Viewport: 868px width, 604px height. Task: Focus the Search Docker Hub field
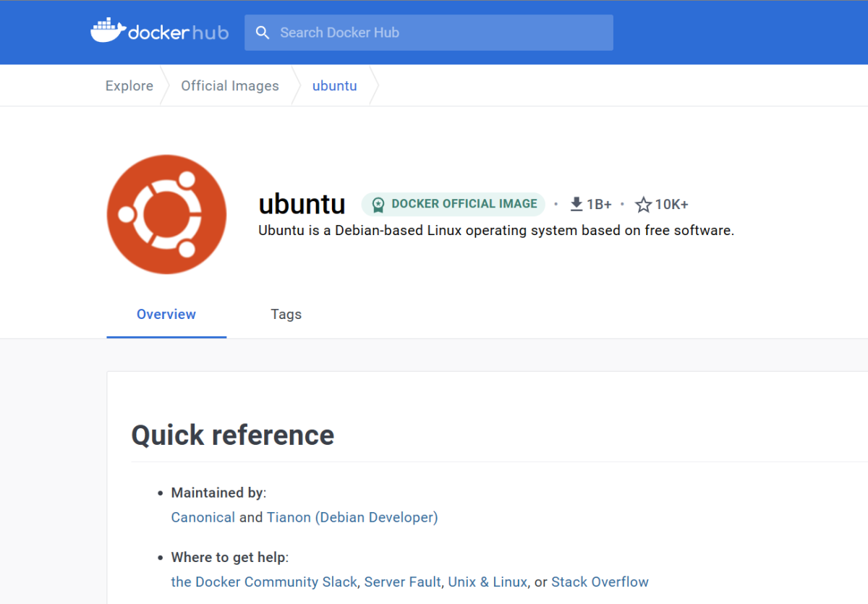429,33
